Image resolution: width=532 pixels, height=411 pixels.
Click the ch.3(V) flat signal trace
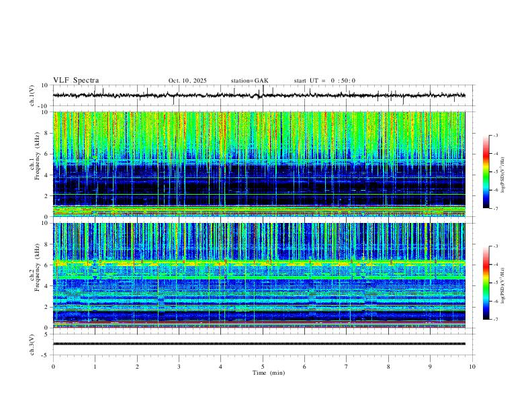pos(259,344)
